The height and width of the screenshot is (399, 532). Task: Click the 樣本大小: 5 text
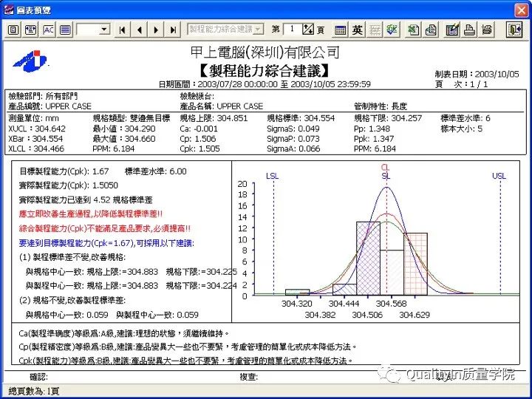pos(461,129)
